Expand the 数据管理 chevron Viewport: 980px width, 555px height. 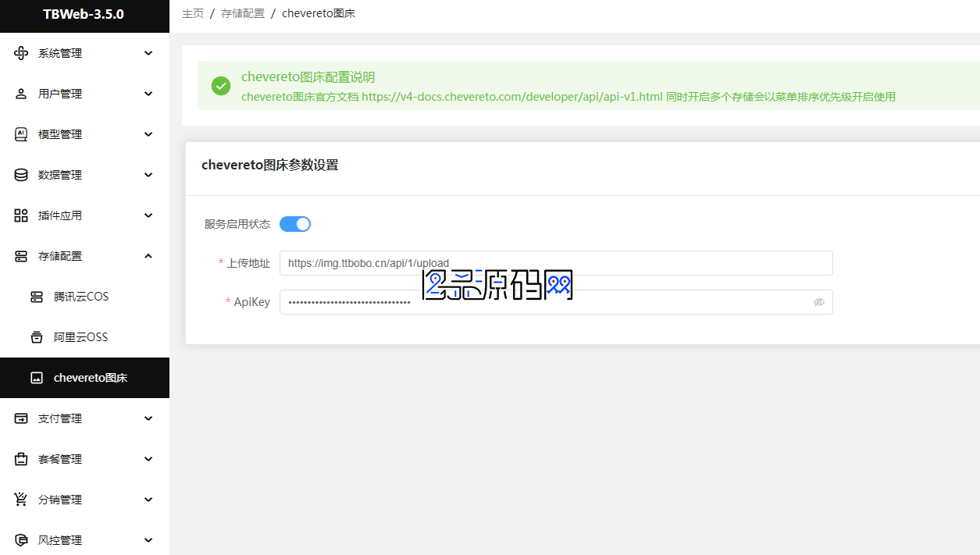[x=148, y=175]
